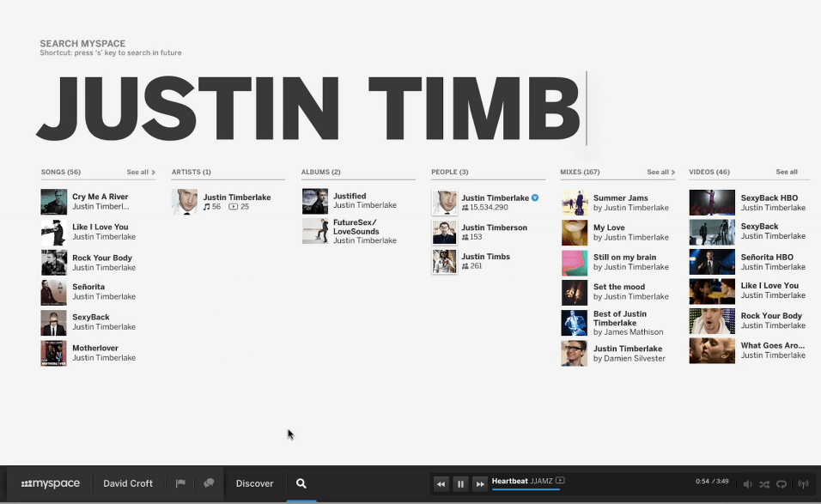Image resolution: width=821 pixels, height=504 pixels.
Task: Open Set the mood mix thumbnail
Action: [x=575, y=293]
